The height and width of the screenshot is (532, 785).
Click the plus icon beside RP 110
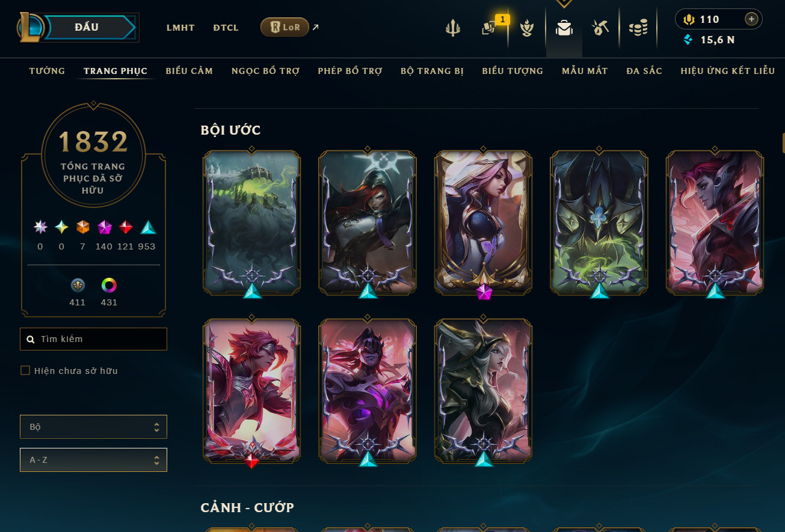point(751,19)
